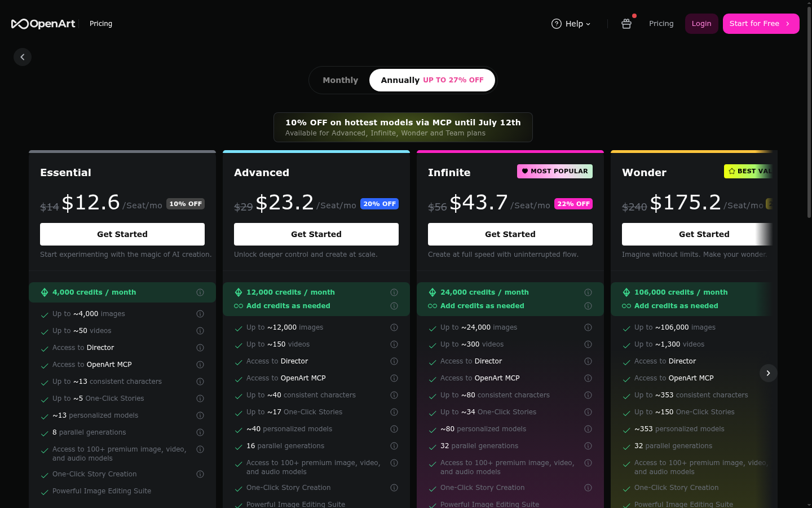Get Started with Infinite plan

tap(510, 234)
